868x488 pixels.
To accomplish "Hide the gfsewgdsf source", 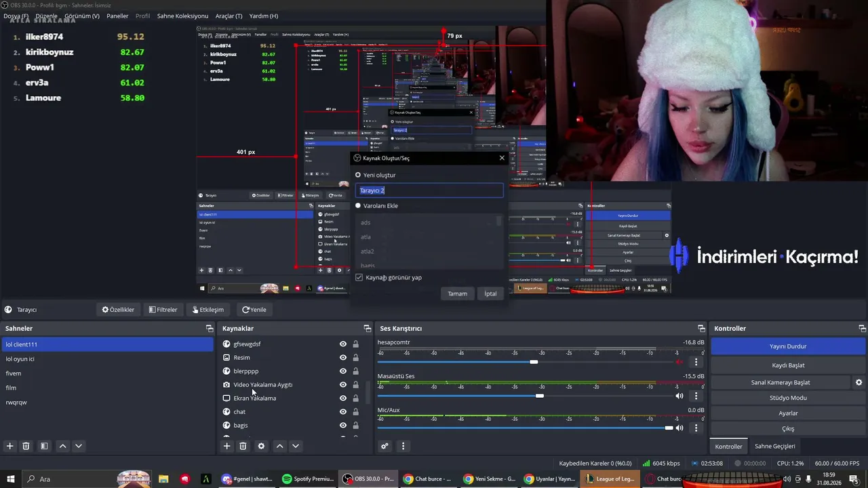I will point(343,344).
